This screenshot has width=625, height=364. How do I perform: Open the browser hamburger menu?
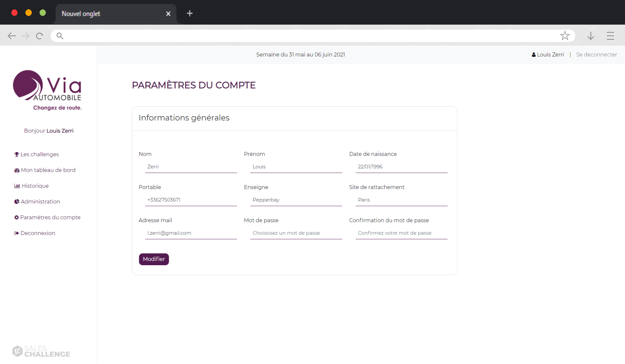pyautogui.click(x=610, y=36)
